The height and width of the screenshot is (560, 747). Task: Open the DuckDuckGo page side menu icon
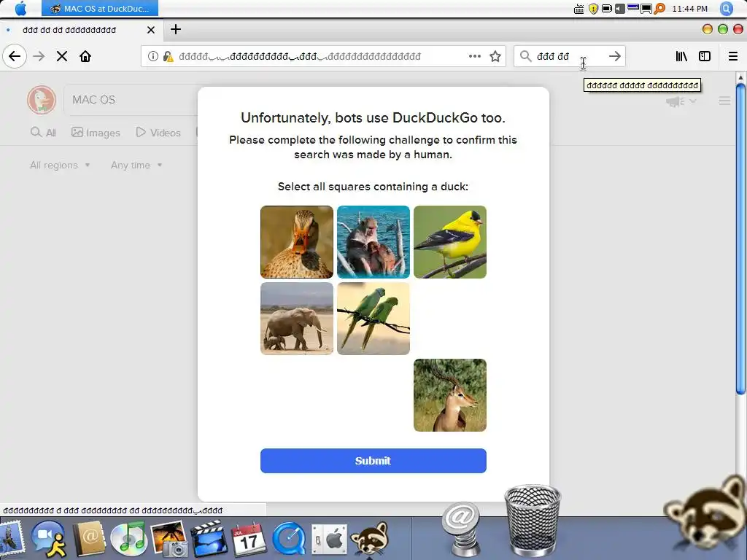point(724,101)
